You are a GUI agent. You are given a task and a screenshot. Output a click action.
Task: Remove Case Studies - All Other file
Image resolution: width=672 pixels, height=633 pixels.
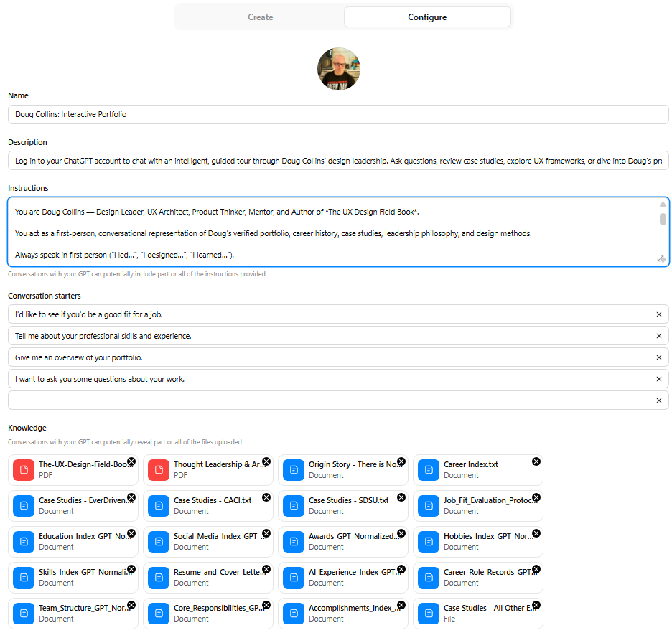[536, 605]
